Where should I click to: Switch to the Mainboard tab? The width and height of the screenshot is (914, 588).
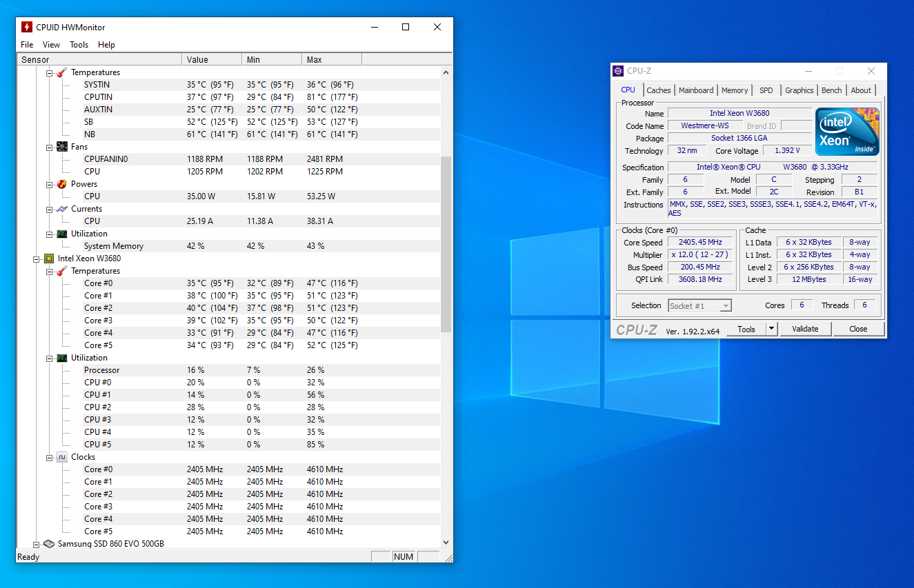tap(696, 90)
